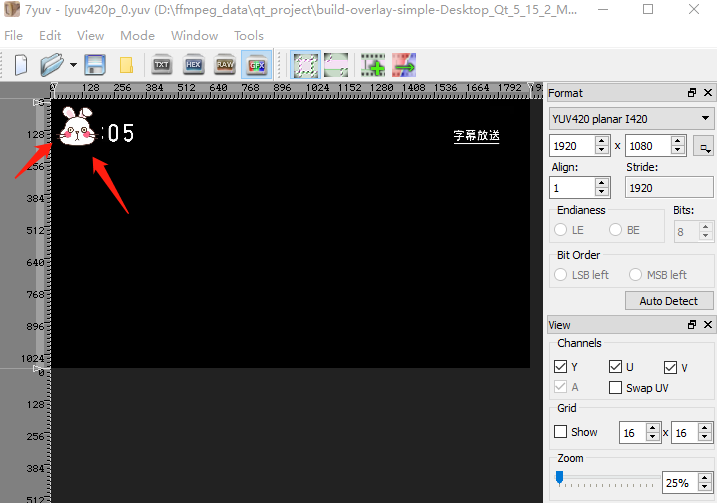Select the LE endianness radio button
This screenshot has width=717, height=503.
pos(561,230)
